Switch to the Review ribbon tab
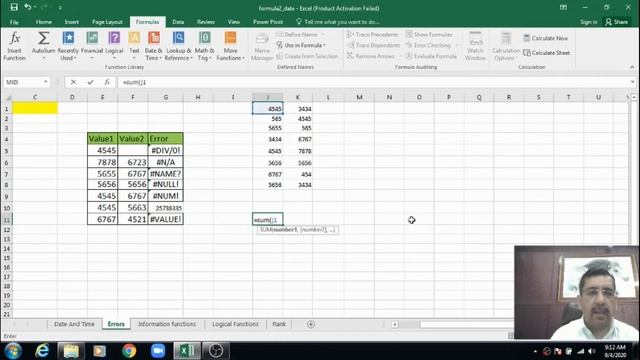This screenshot has height=360, width=640. pos(206,22)
